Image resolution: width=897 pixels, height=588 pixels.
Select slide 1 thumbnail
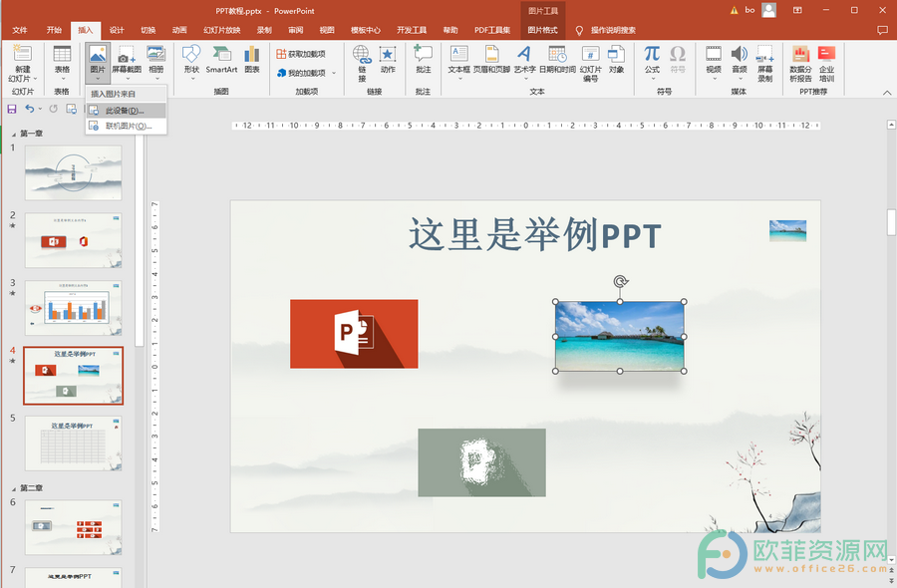[x=73, y=172]
